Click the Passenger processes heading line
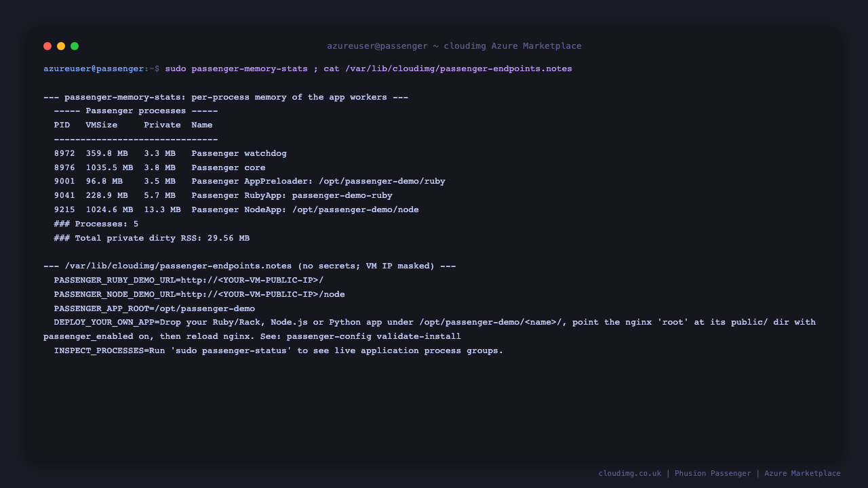Screen dimensions: 868x488 click(136, 110)
